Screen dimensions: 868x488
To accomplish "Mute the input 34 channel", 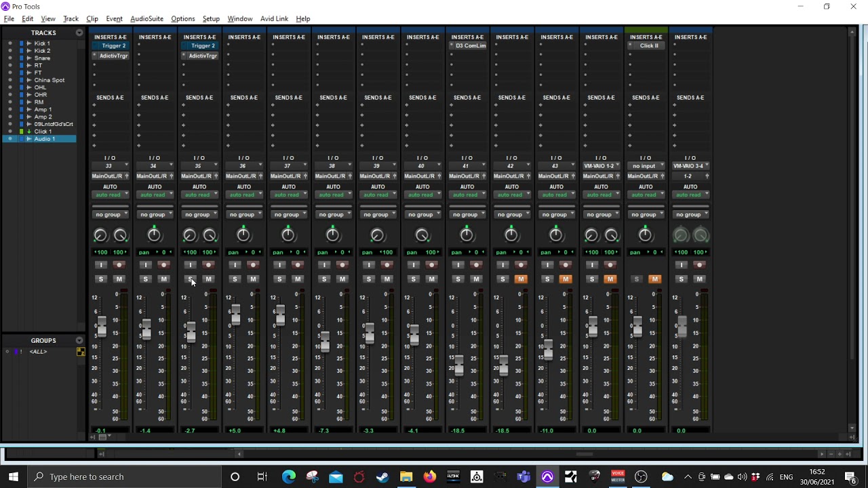I will [163, 279].
